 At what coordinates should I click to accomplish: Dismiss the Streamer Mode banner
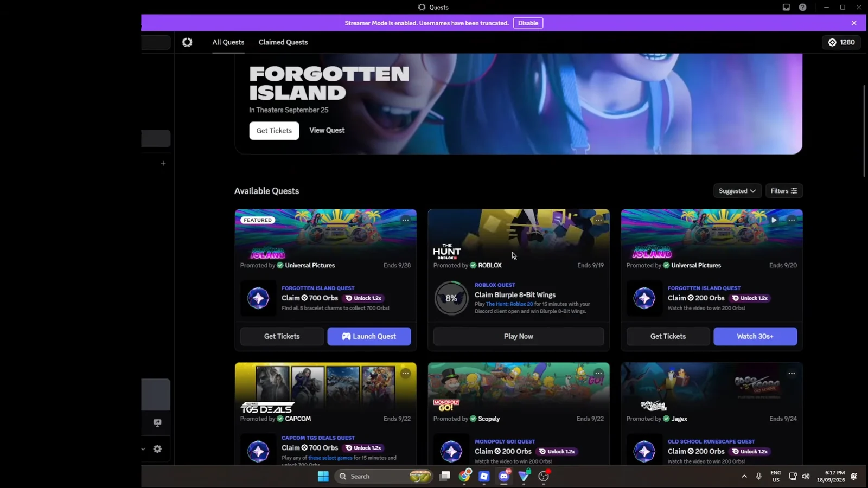(854, 23)
